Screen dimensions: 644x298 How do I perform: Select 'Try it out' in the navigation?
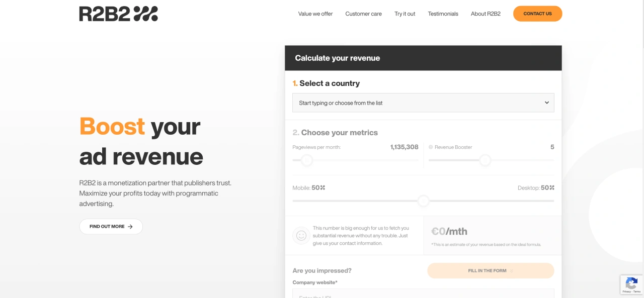405,14
